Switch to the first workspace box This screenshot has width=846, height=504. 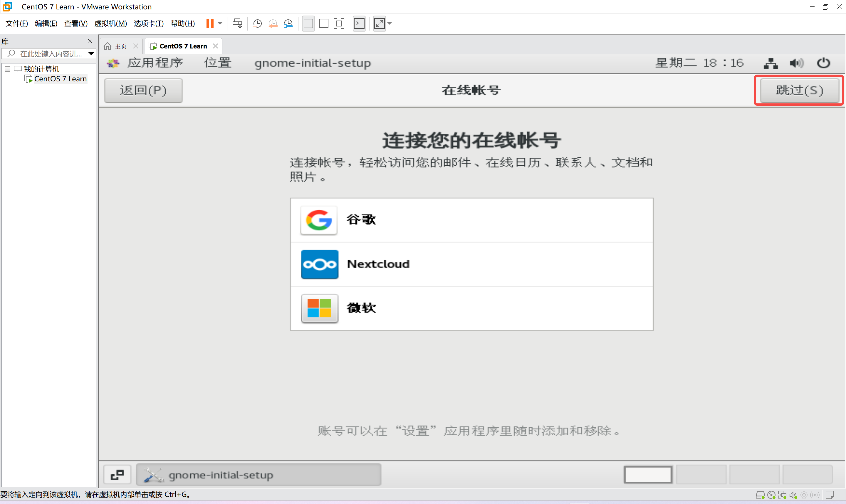pyautogui.click(x=648, y=474)
